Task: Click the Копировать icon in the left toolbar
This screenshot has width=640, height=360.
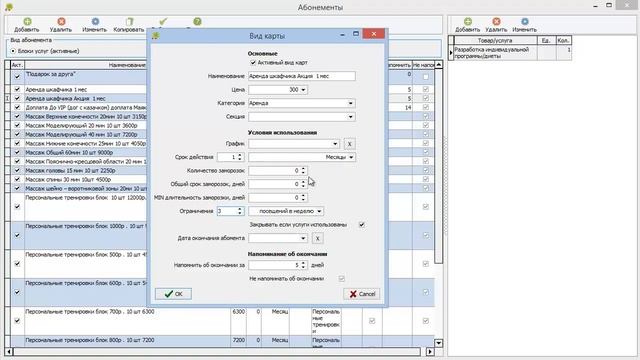Action: point(129,22)
